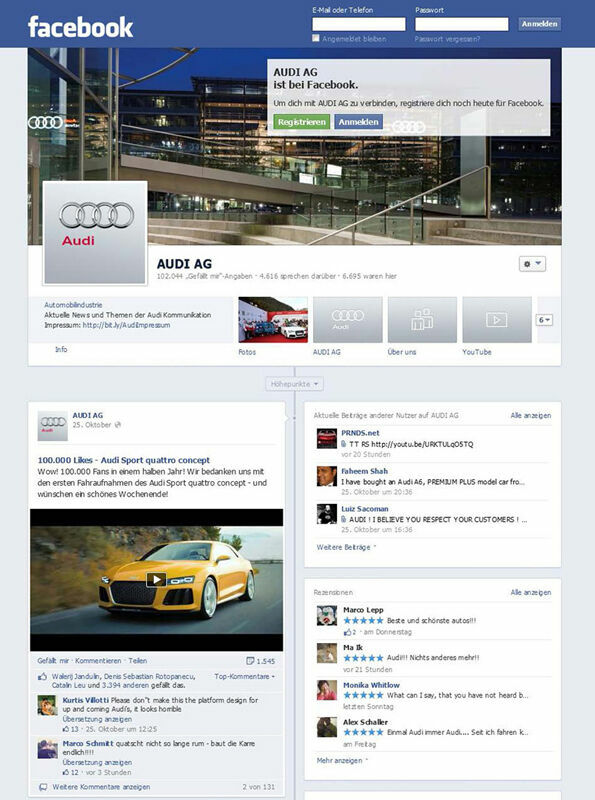The height and width of the screenshot is (800, 595).
Task: Open the 100.000 Likes post title
Action: [x=123, y=460]
